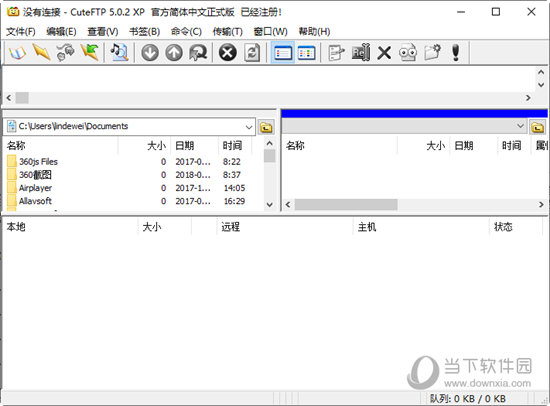Click the CuteFTP title bar app icon
Image resolution: width=550 pixels, height=406 pixels.
[13, 12]
